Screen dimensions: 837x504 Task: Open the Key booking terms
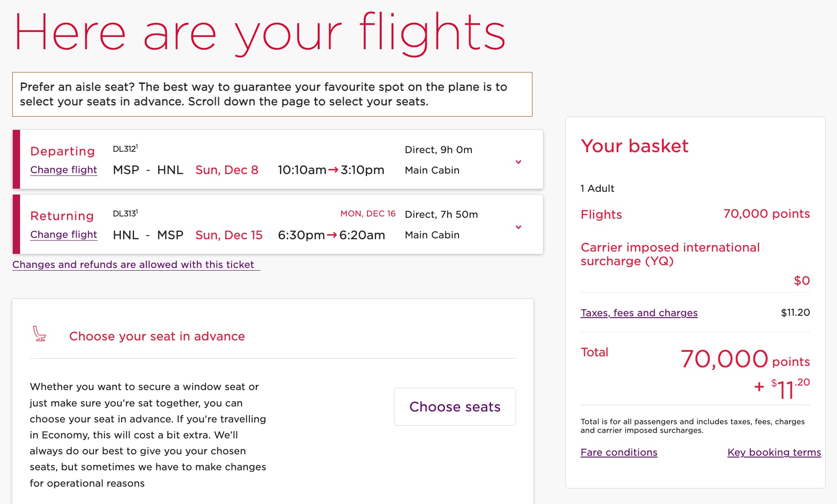tap(774, 452)
